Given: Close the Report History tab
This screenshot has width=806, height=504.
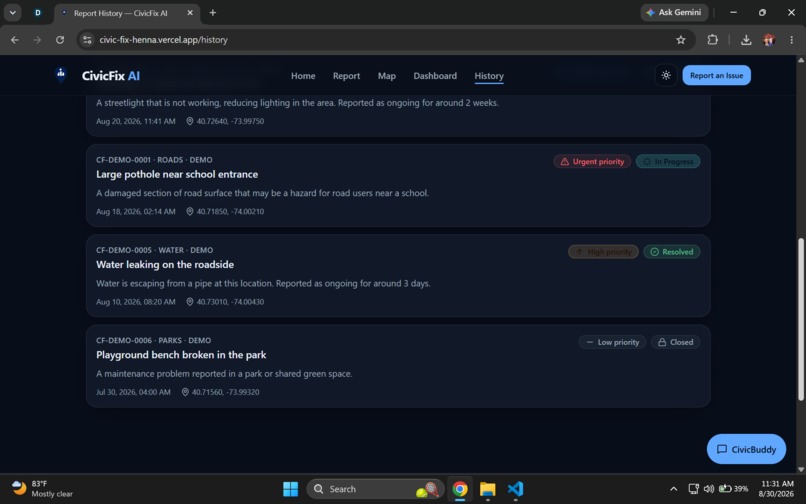Looking at the screenshot, I should [x=190, y=13].
